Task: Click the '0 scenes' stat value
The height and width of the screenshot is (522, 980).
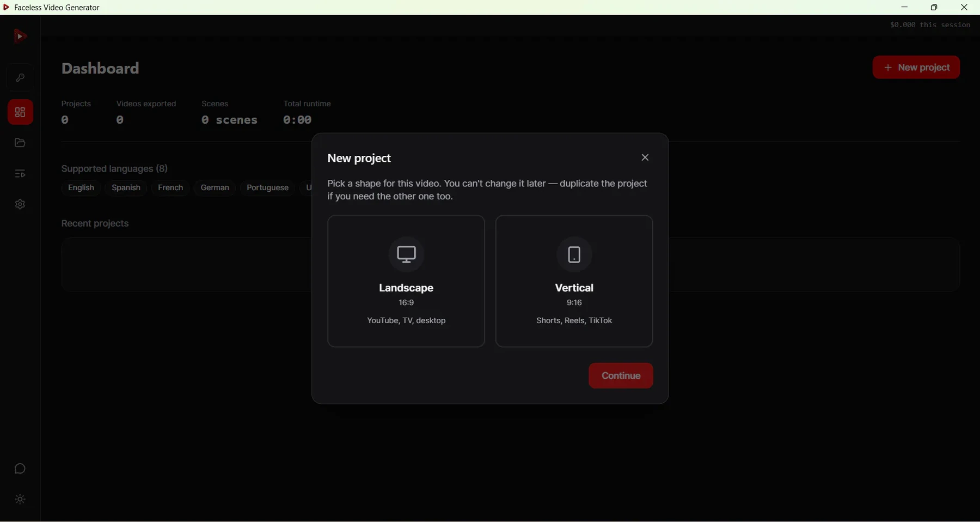Action: coord(229,120)
